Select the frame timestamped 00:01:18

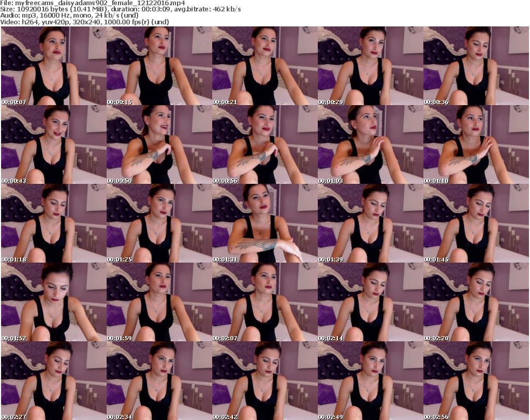(x=53, y=223)
